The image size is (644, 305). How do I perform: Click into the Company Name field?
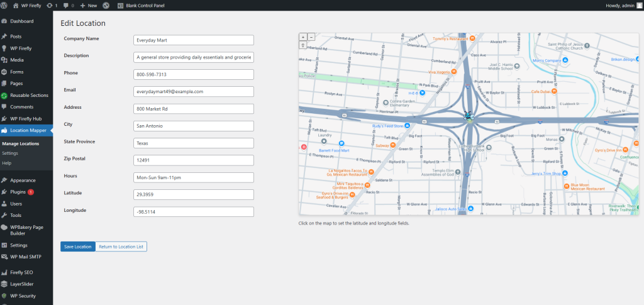click(x=193, y=40)
